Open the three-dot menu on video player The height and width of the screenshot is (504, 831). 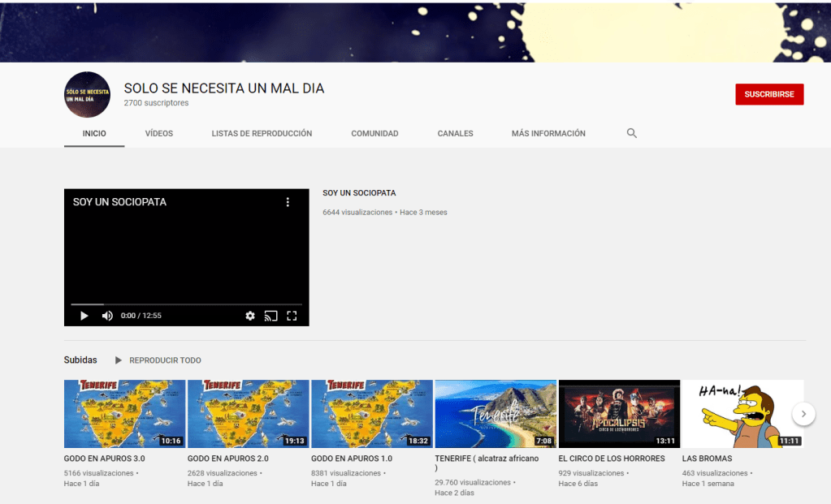coord(288,202)
